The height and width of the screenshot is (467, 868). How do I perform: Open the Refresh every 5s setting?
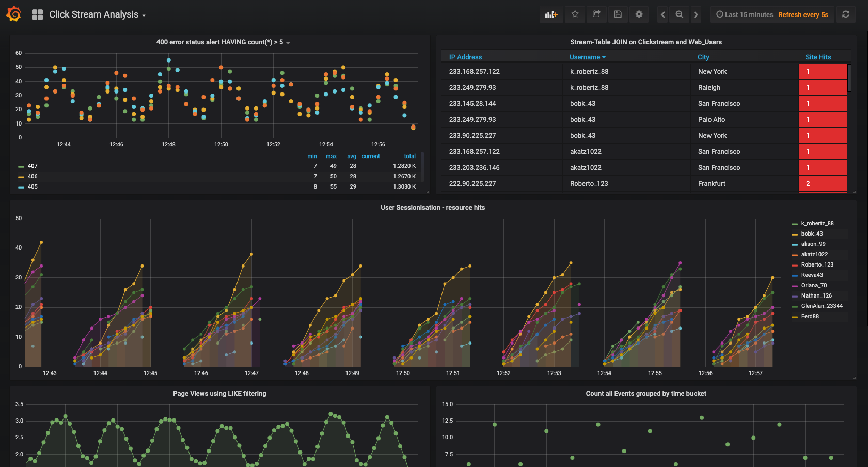pyautogui.click(x=803, y=14)
